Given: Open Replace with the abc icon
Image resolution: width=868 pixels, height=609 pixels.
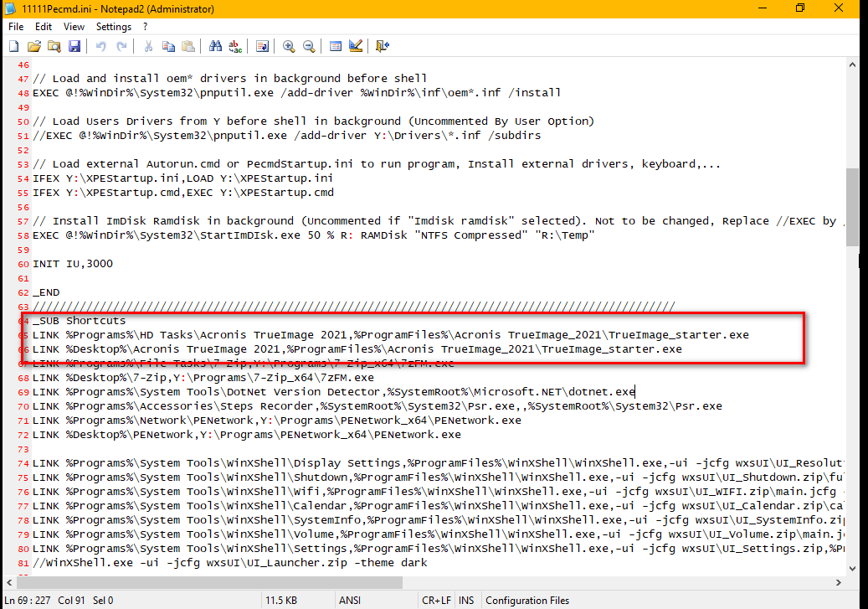Looking at the screenshot, I should click(x=235, y=47).
